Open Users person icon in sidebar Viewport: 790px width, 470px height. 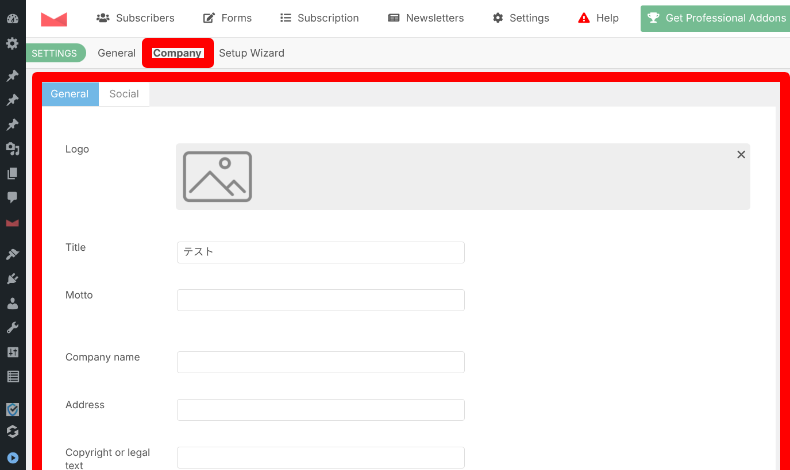(13, 303)
